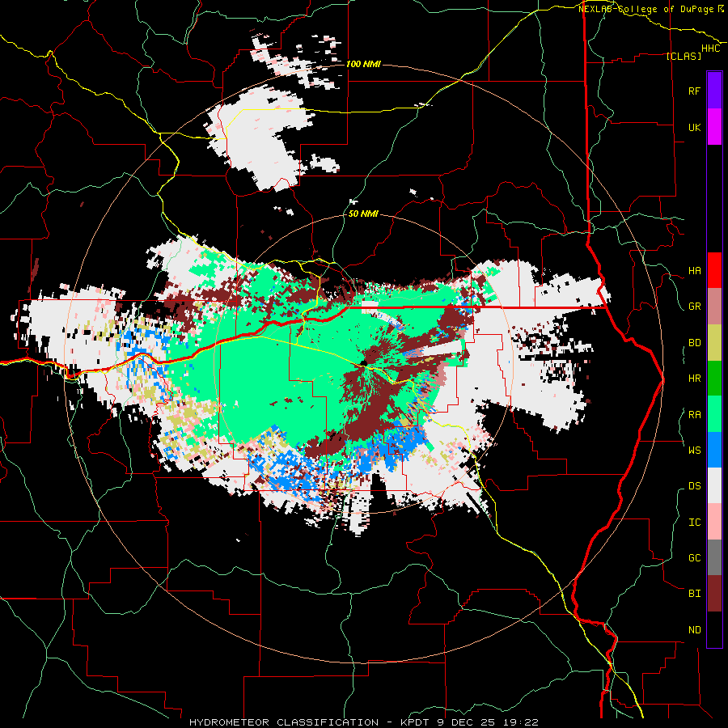This screenshot has width=728, height=728.
Task: Select the IC light pink legend swatch
Action: (x=714, y=522)
